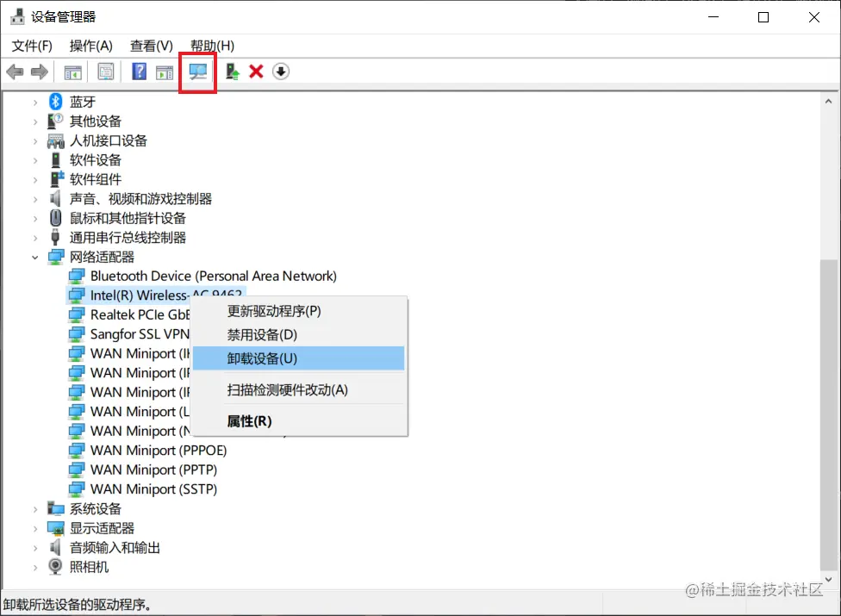Image resolution: width=841 pixels, height=616 pixels.
Task: Click the 音频输入和输出 speaker icon
Action: coord(55,547)
